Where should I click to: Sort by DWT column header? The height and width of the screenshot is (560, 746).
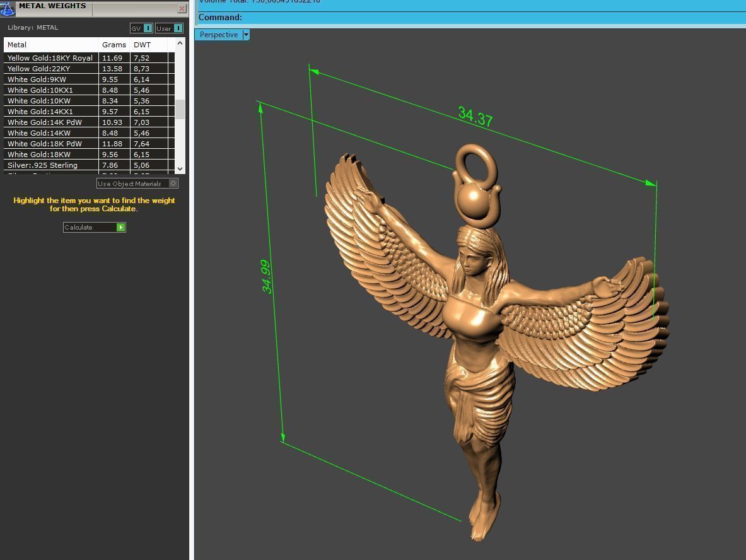(x=148, y=45)
